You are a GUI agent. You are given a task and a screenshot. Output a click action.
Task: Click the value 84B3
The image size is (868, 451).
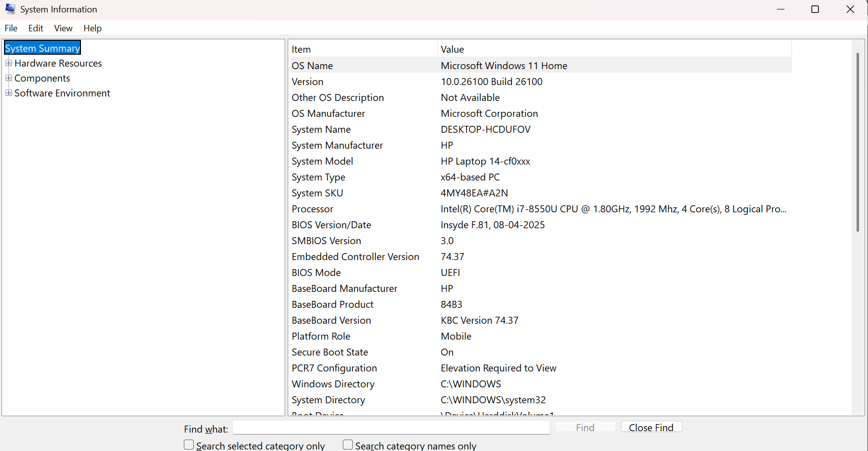[x=451, y=304]
